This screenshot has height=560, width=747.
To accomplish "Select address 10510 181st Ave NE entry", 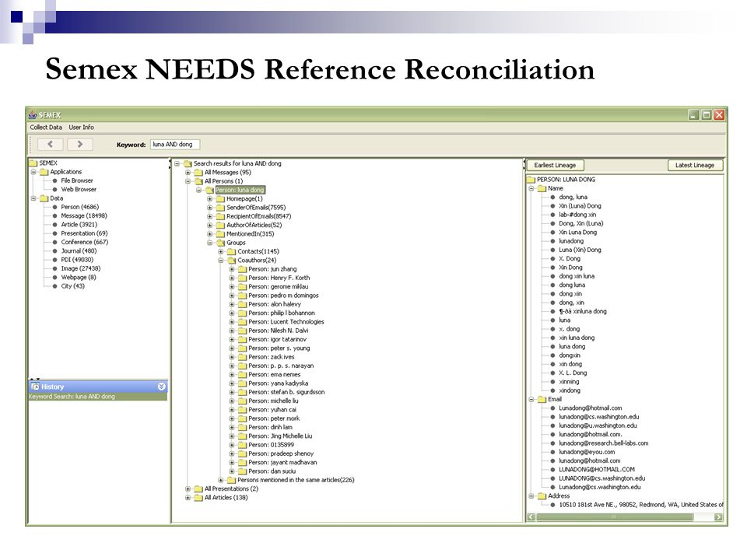I will pos(640,505).
